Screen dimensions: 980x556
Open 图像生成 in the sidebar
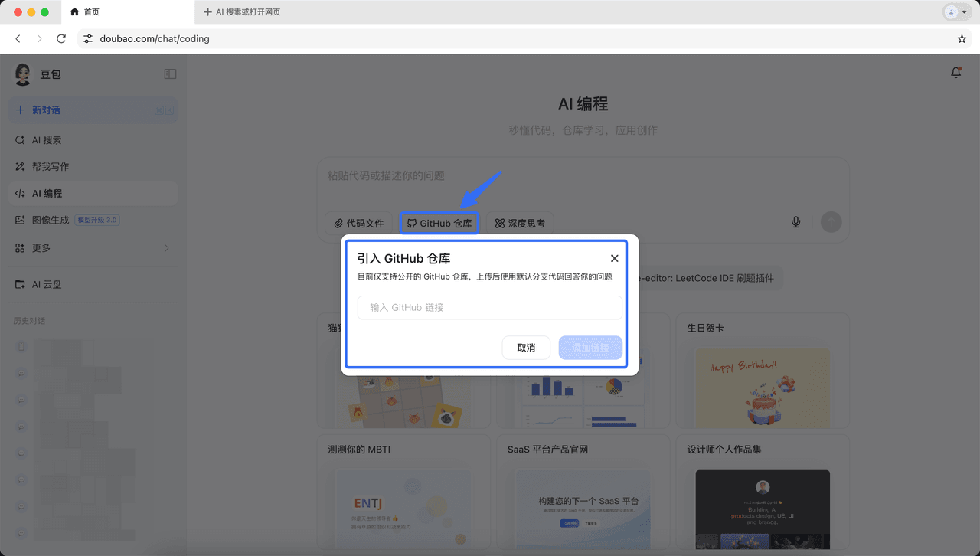pos(51,221)
